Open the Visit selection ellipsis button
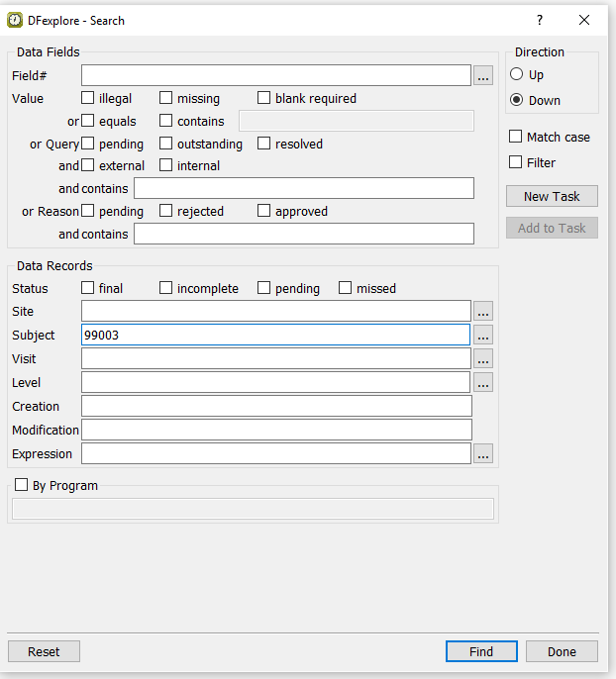The width and height of the screenshot is (616, 679). (482, 359)
